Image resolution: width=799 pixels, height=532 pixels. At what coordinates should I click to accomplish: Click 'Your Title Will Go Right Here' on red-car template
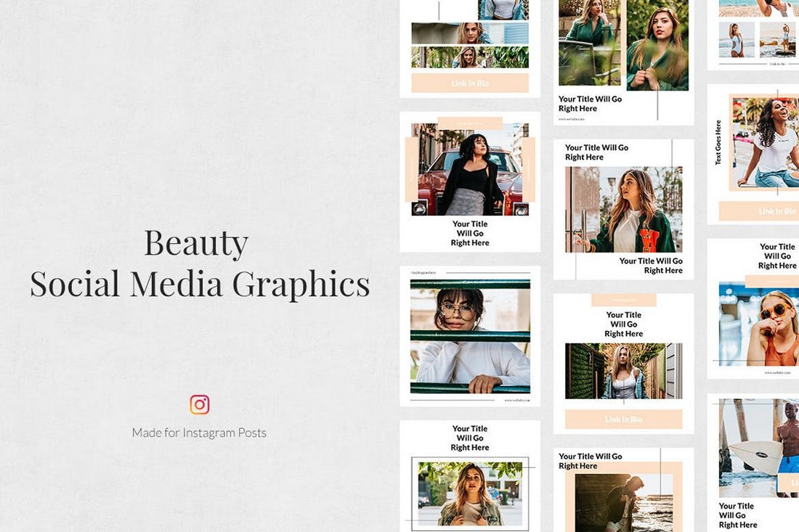coord(470,233)
